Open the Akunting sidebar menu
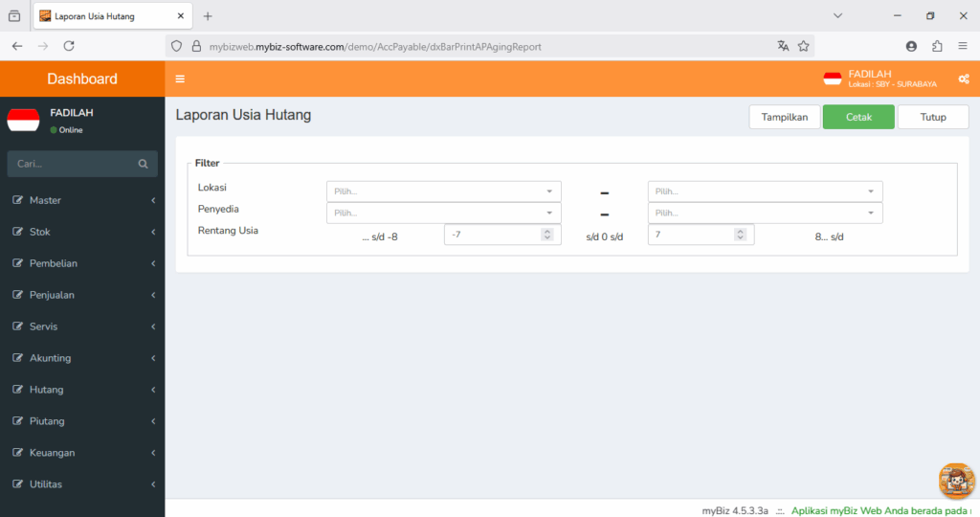 [x=82, y=358]
